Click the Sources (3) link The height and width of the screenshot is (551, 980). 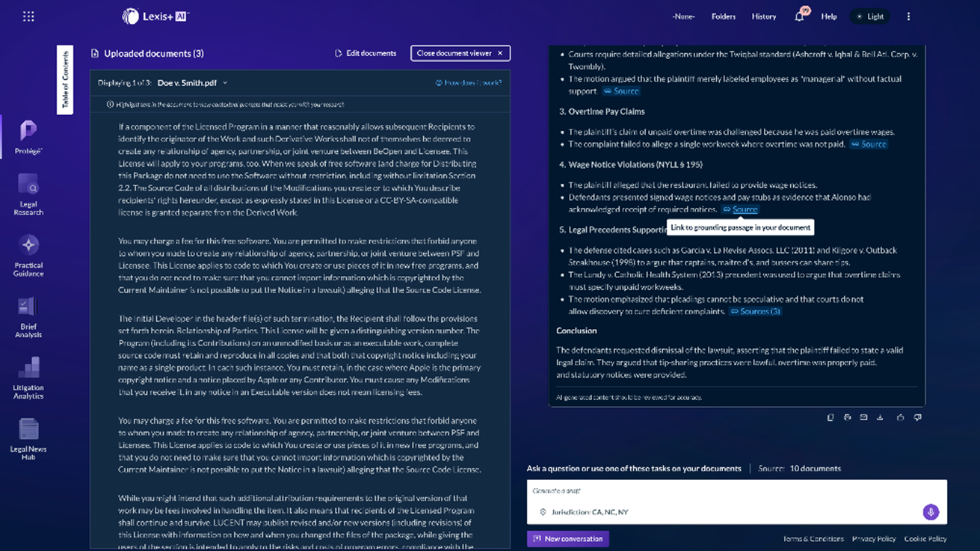(756, 312)
